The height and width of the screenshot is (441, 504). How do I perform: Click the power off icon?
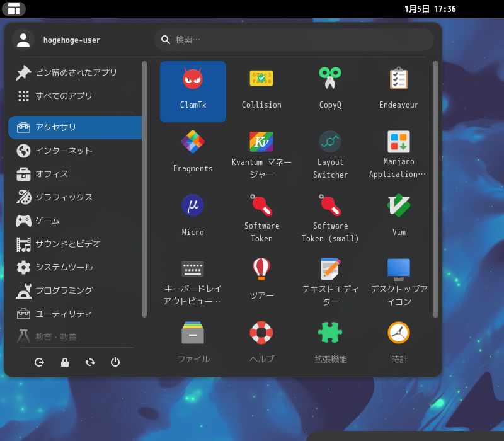pyautogui.click(x=115, y=362)
